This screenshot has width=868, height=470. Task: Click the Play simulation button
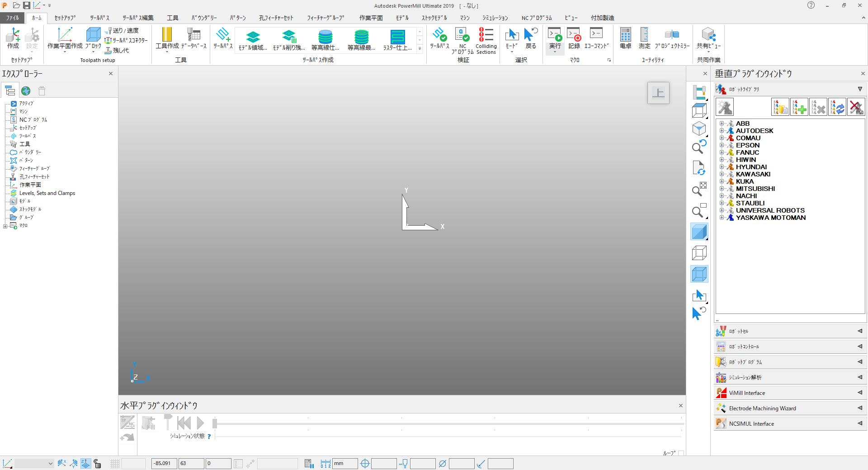tap(200, 423)
